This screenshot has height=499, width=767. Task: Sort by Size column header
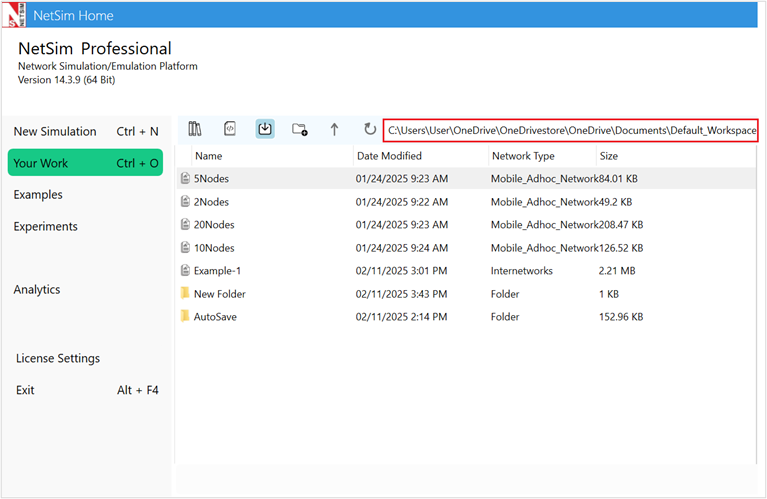coord(609,156)
